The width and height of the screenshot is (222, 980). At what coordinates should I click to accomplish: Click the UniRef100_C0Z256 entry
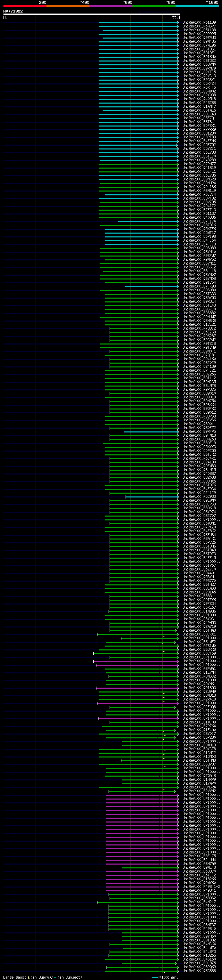coord(199,374)
